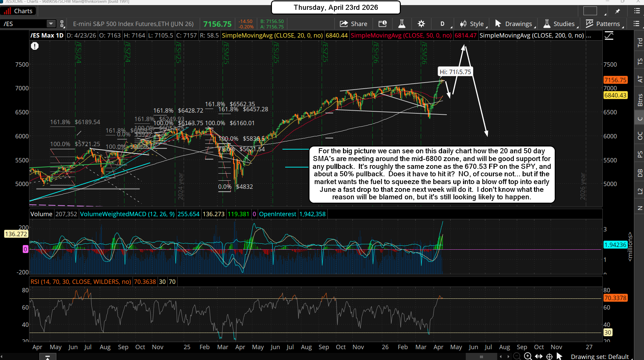Viewport: 644px width, 360px height.
Task: Zoom in using the magnifier plus icon
Action: [528, 356]
